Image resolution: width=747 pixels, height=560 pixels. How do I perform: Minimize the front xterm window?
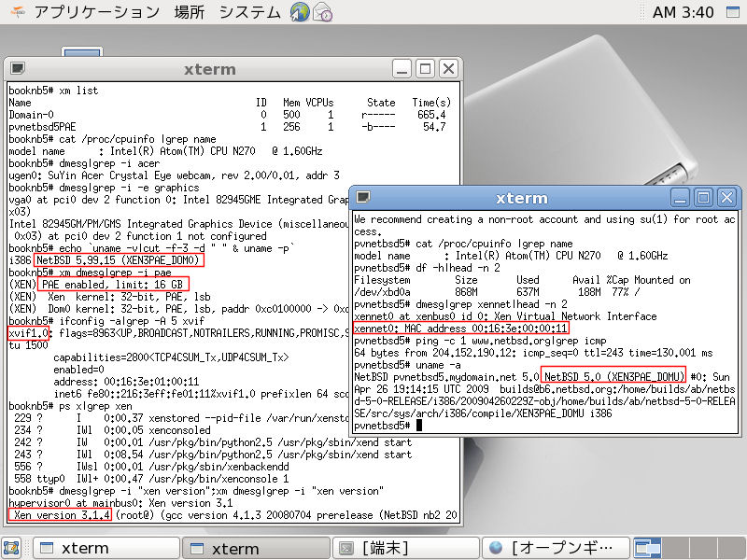click(x=681, y=198)
